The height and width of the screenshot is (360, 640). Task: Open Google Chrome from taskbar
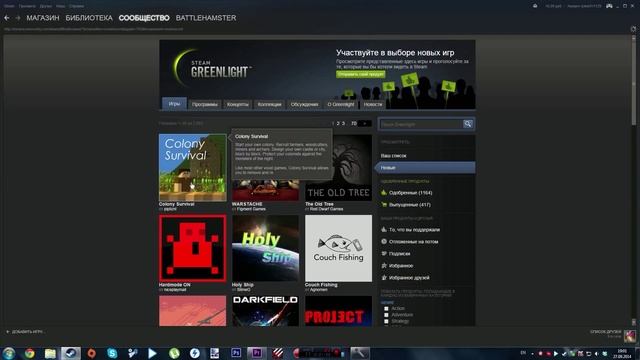[x=29, y=353]
